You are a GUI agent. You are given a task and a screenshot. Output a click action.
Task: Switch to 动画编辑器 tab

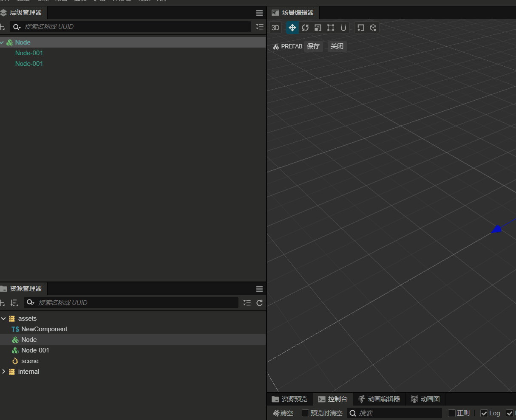pyautogui.click(x=379, y=399)
